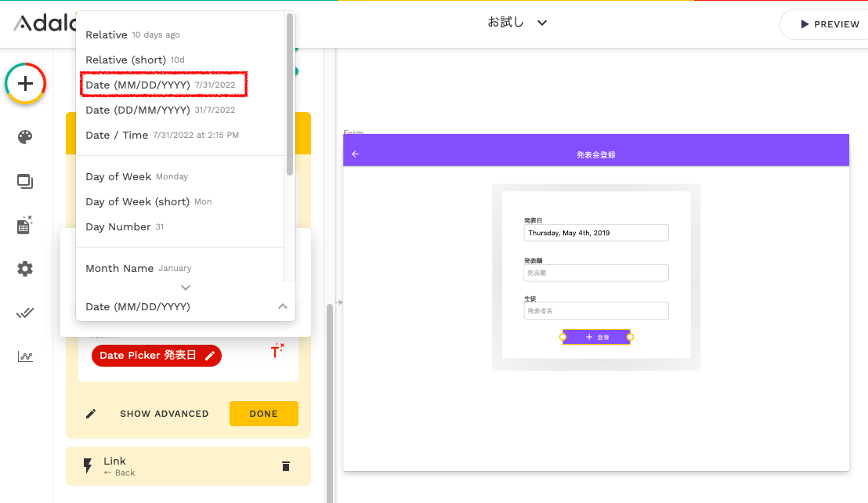This screenshot has height=503, width=868.
Task: Choose Date (DD/MM/YYYY) format option
Action: 180,110
